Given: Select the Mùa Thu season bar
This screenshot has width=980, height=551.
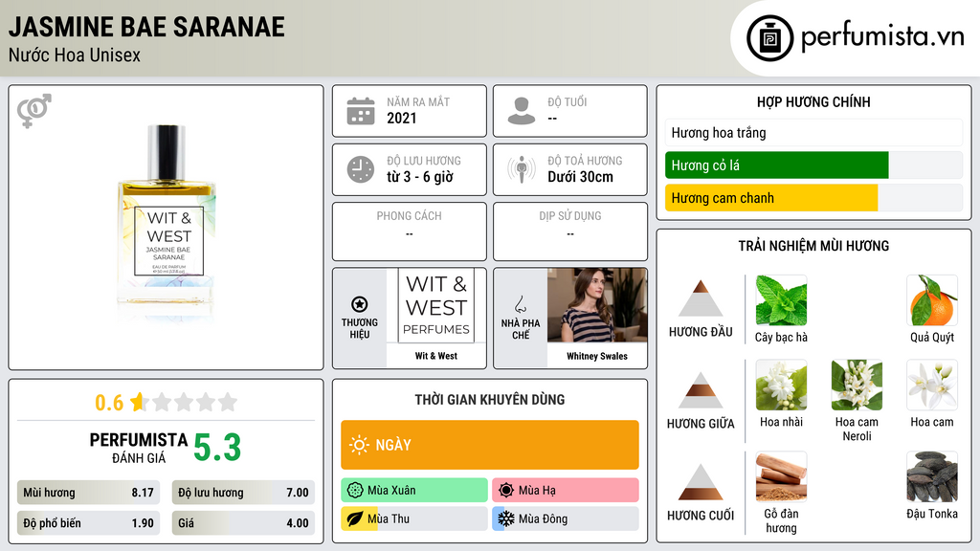Looking at the screenshot, I should click(414, 519).
